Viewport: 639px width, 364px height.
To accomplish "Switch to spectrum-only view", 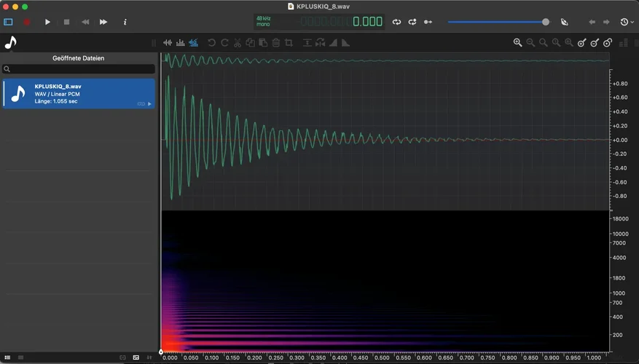I will pyautogui.click(x=180, y=43).
